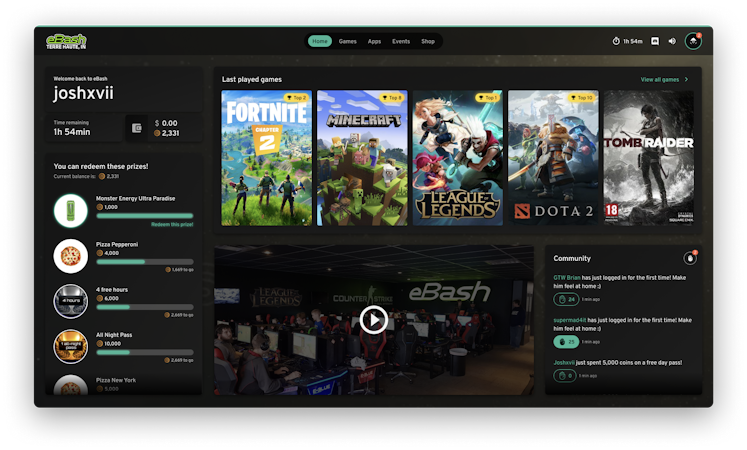This screenshot has height=450, width=747.
Task: Open the Events tab
Action: (x=401, y=41)
